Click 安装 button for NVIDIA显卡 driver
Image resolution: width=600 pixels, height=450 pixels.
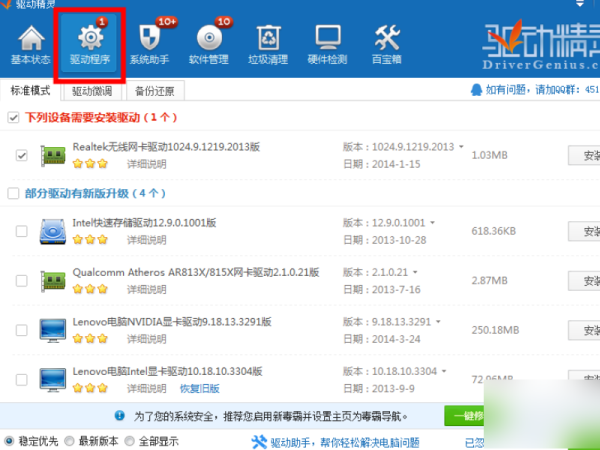(584, 330)
